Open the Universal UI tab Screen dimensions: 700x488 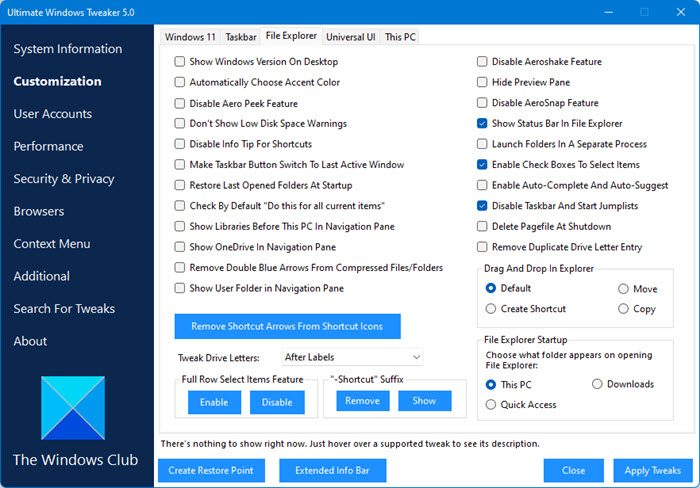351,37
